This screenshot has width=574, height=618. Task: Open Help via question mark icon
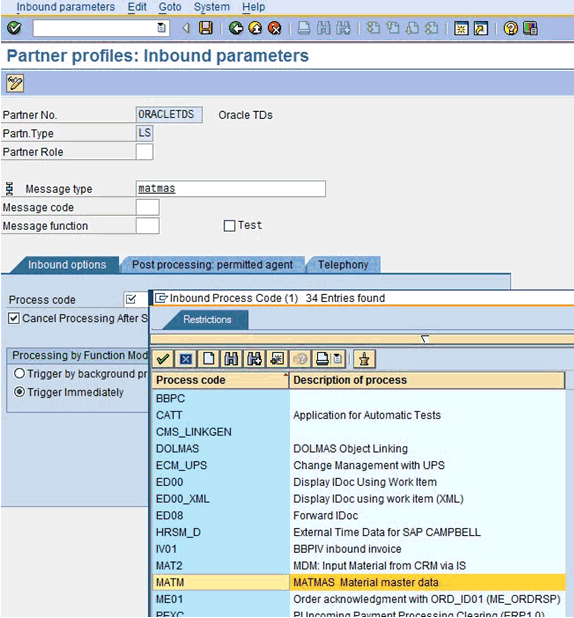[511, 28]
